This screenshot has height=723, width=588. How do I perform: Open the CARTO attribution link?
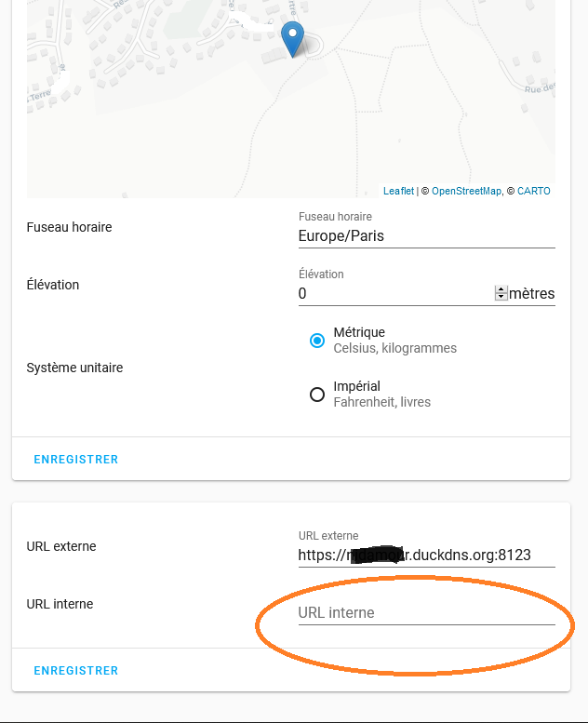pos(534,191)
